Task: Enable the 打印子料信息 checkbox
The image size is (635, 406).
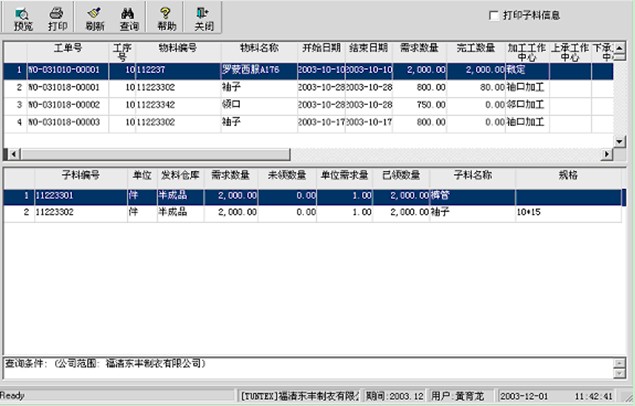Action: [493, 16]
